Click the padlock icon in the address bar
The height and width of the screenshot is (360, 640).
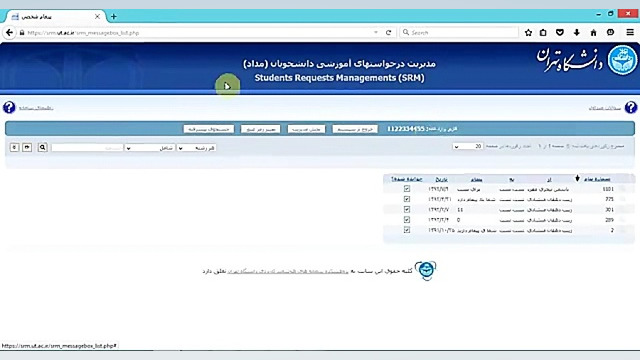tap(22, 33)
